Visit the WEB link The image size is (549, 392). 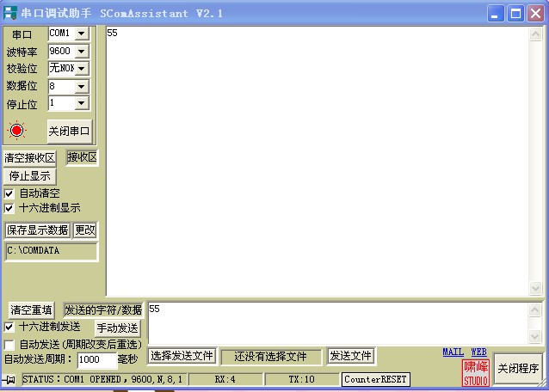pos(478,352)
